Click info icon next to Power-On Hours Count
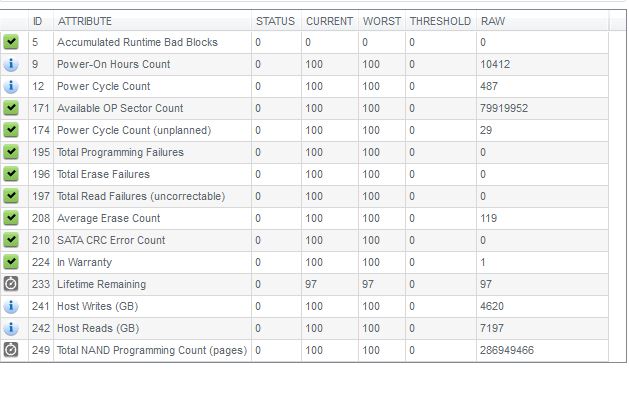This screenshot has width=629, height=399. point(11,64)
